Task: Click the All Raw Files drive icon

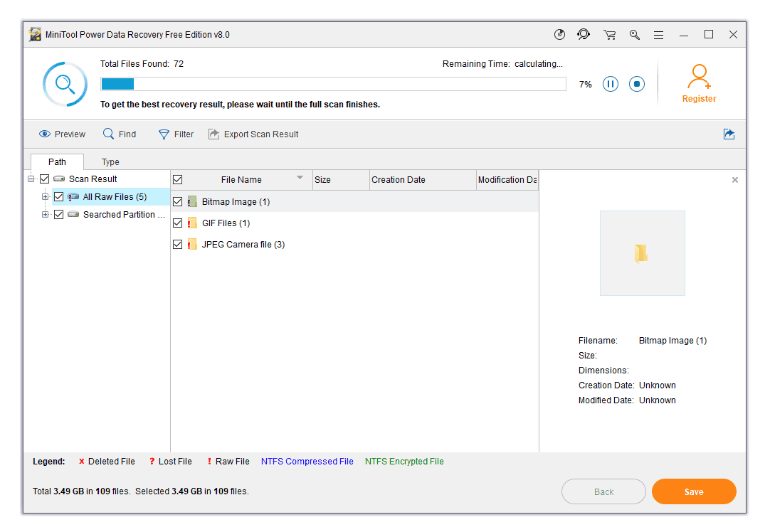Action: 73,196
